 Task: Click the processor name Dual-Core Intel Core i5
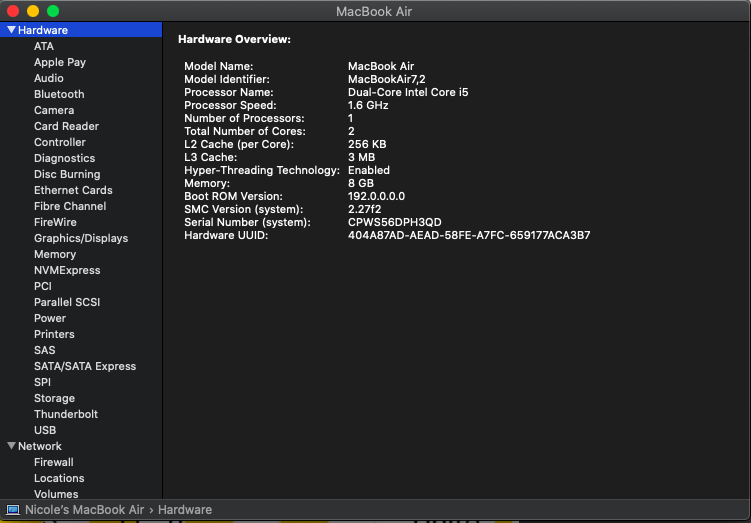point(408,92)
